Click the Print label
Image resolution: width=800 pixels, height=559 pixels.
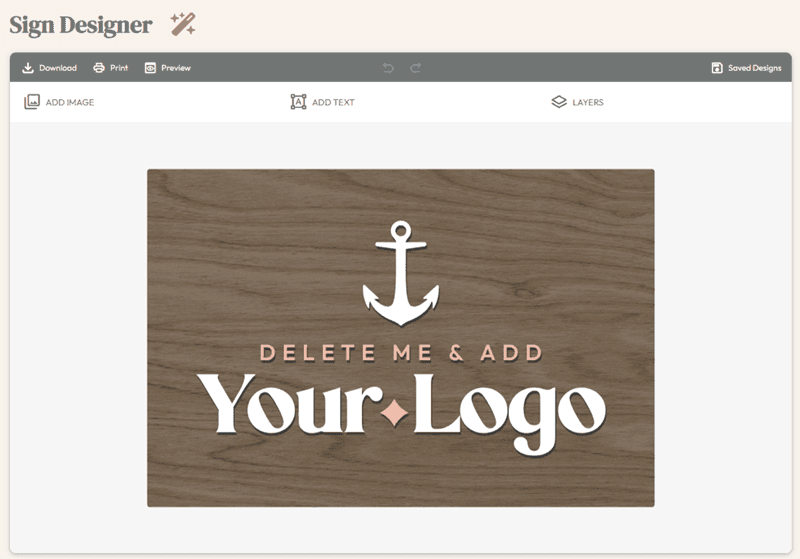pos(119,68)
